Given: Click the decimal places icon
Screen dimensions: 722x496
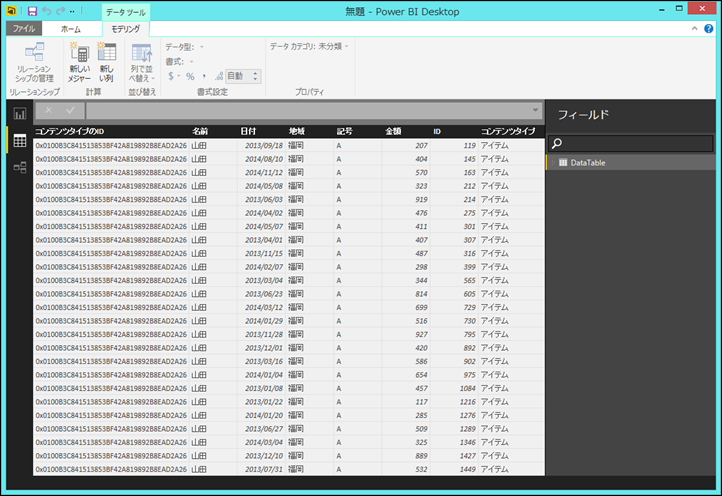Looking at the screenshot, I should click(219, 76).
